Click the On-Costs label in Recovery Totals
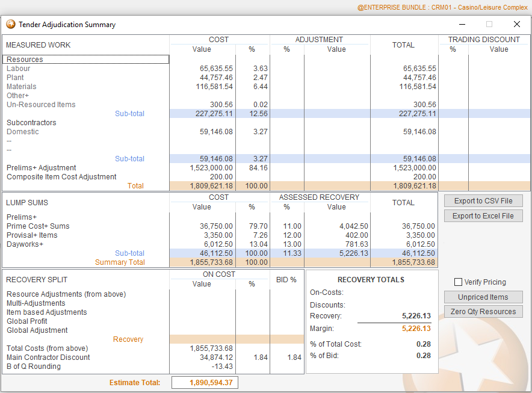 [327, 292]
